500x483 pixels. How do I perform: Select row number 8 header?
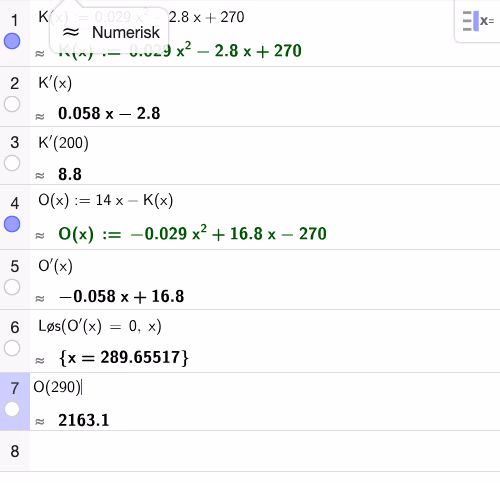[x=15, y=451]
